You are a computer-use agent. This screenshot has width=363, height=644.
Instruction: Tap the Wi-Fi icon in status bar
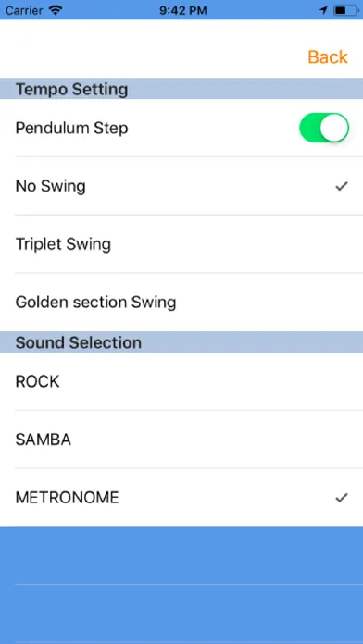point(55,10)
